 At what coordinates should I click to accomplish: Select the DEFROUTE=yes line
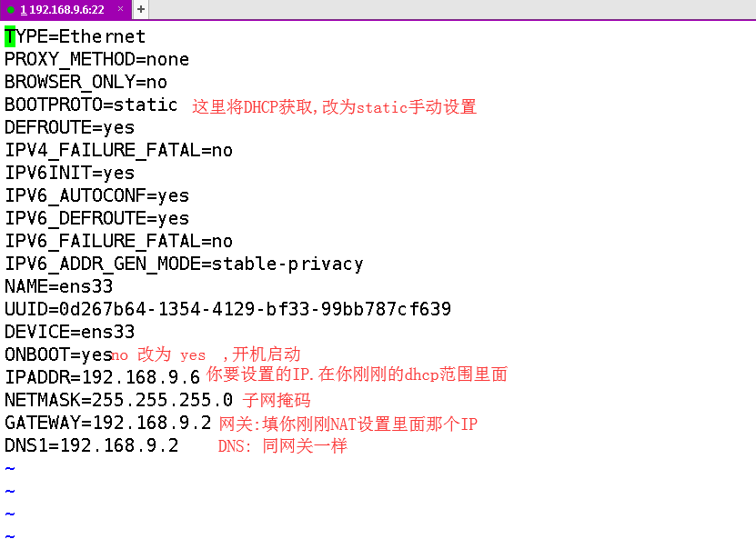point(69,128)
